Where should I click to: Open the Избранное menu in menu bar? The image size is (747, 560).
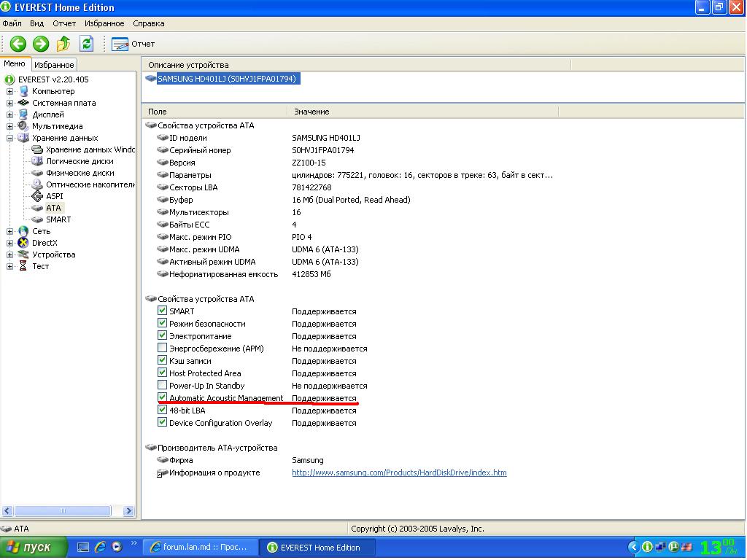coord(103,23)
